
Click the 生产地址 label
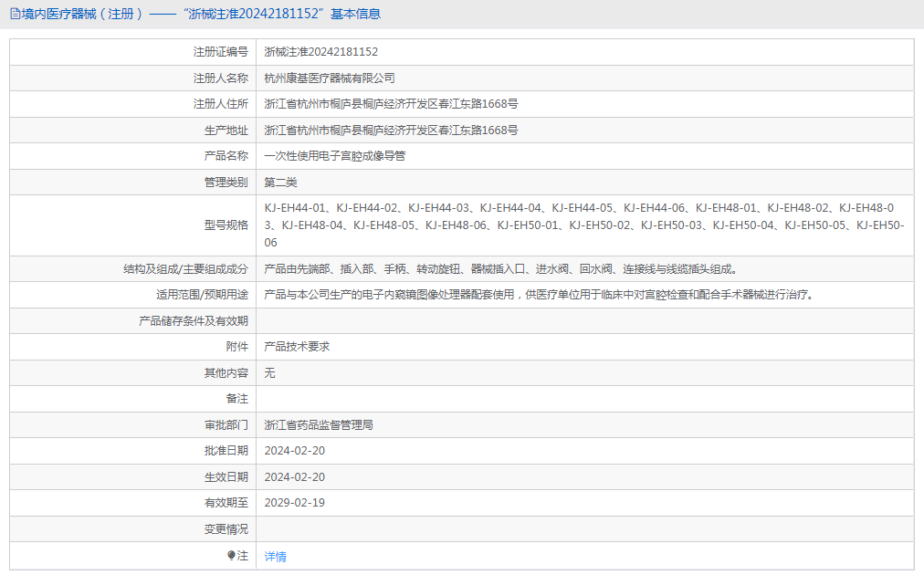coord(226,131)
